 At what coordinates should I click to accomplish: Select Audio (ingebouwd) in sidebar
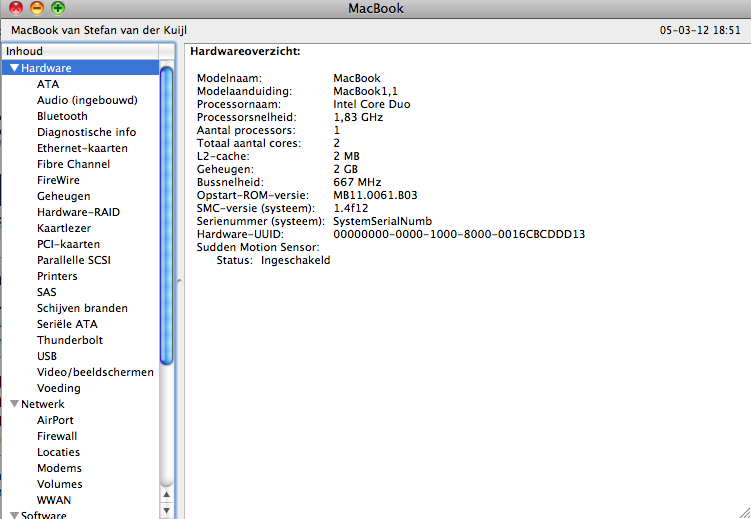pyautogui.click(x=87, y=100)
